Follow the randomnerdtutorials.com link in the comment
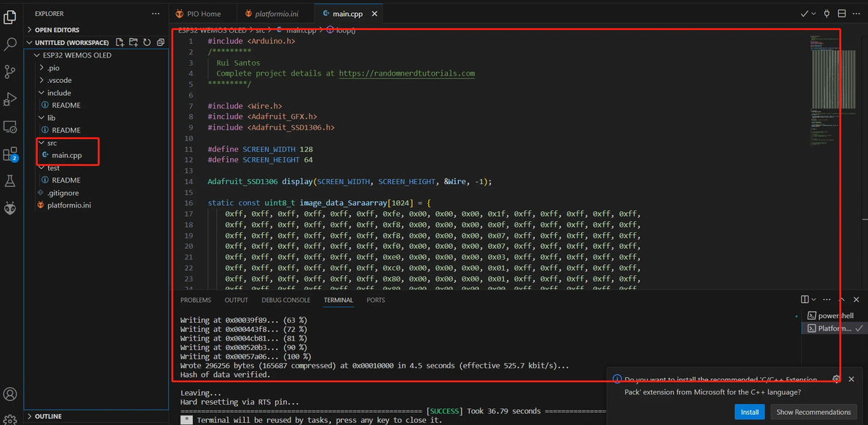The height and width of the screenshot is (425, 868). [407, 73]
